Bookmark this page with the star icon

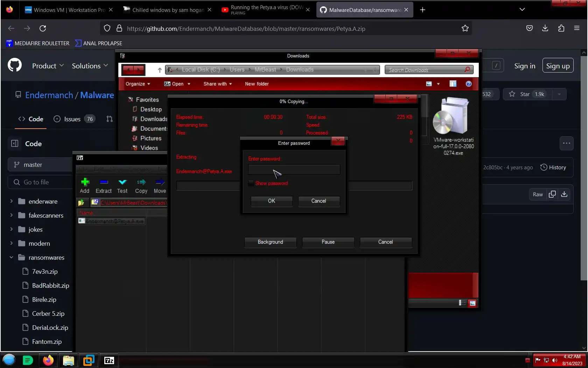(465, 28)
